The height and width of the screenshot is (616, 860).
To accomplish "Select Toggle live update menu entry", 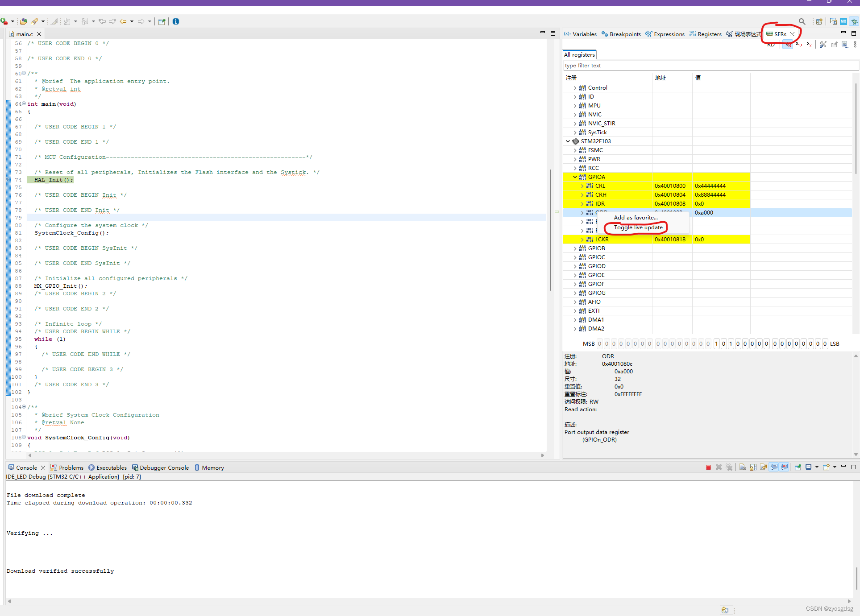I will tap(638, 227).
